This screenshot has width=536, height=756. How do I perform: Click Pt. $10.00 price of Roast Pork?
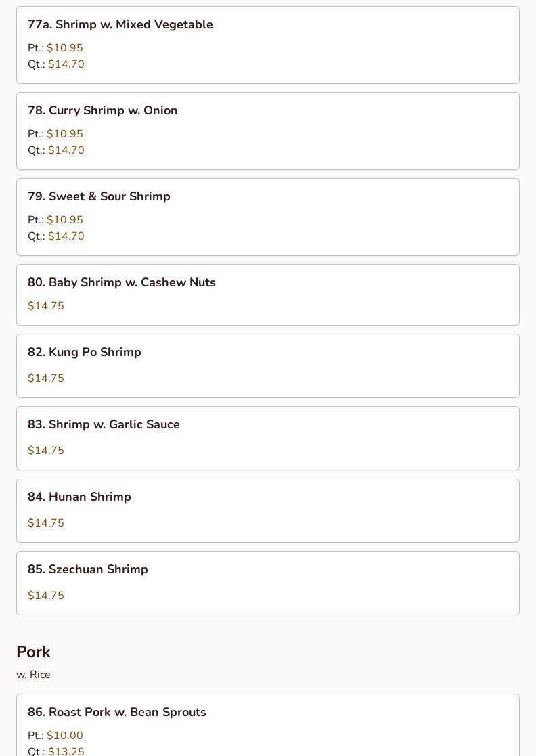(64, 736)
